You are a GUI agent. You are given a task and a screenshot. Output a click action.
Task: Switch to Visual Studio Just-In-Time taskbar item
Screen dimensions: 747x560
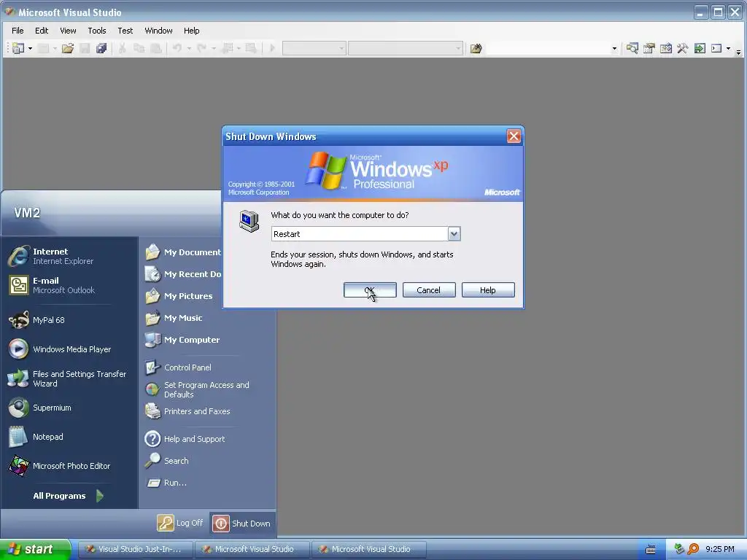coord(135,549)
